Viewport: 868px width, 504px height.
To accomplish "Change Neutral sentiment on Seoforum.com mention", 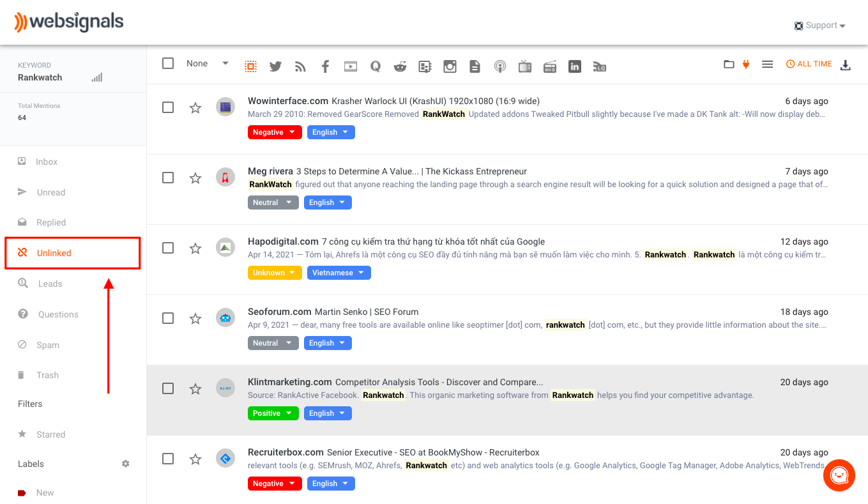I will (x=273, y=343).
